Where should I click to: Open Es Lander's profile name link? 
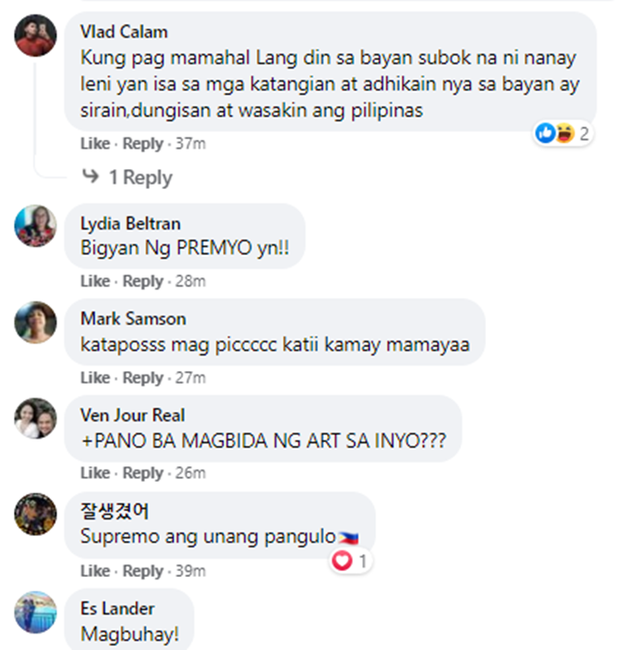[118, 609]
